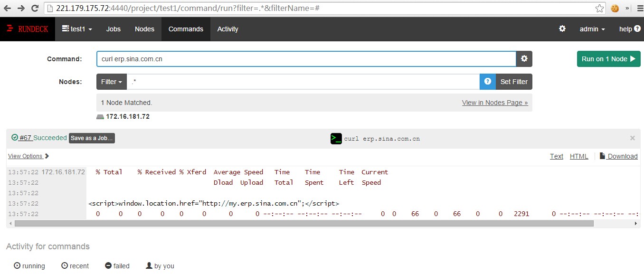The image size is (644, 274).
Task: Bookmark page with star icon
Action: pyautogui.click(x=600, y=8)
